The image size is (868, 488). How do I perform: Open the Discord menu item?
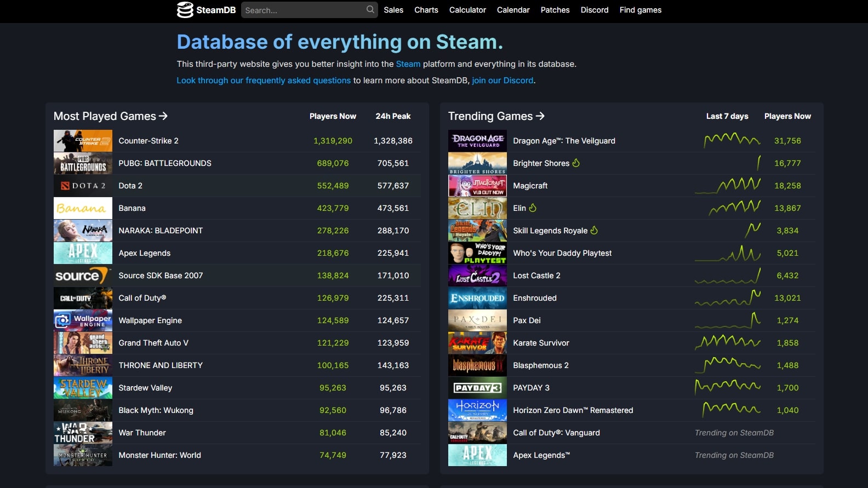tap(595, 10)
